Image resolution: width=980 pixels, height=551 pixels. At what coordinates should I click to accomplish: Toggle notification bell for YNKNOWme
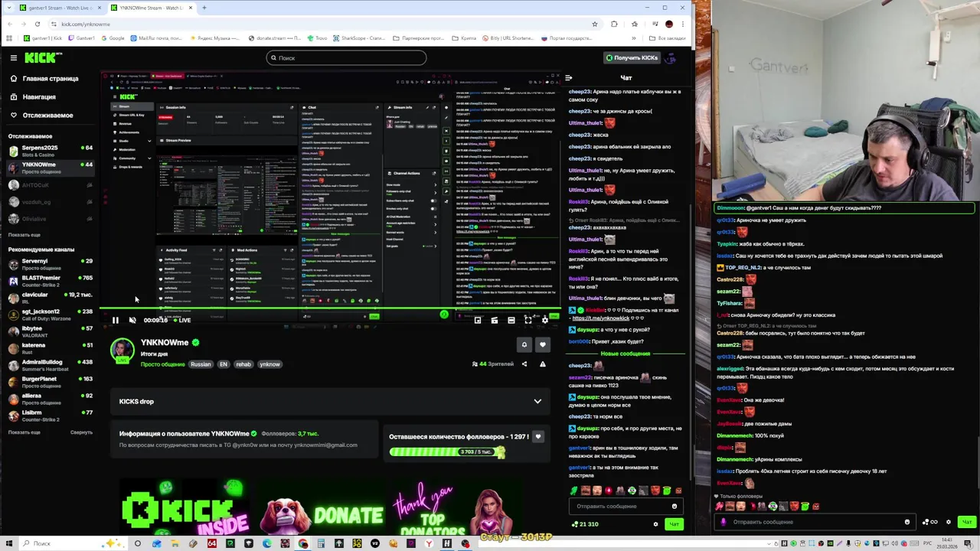524,345
